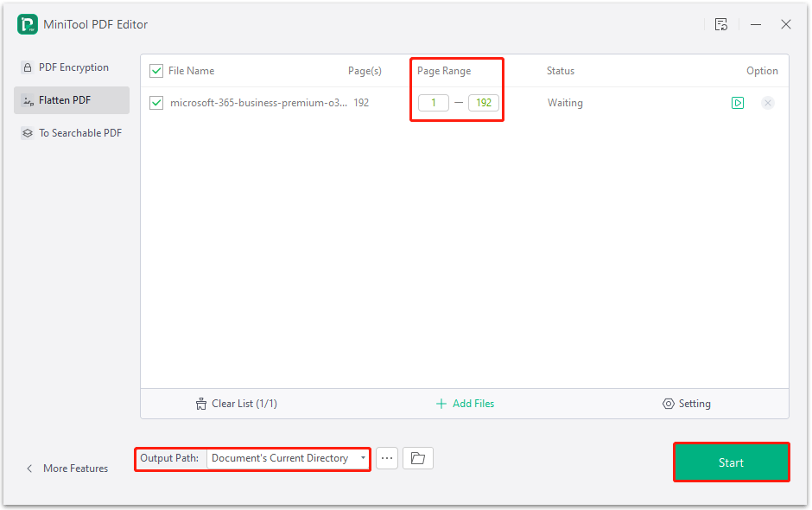The image size is (812, 510).
Task: Click the lock icon beside PDF Encryption
Action: tap(28, 67)
